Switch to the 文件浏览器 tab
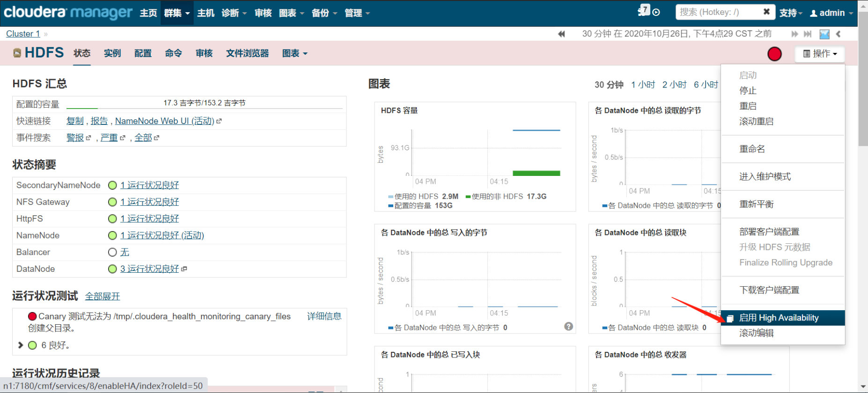 [247, 53]
